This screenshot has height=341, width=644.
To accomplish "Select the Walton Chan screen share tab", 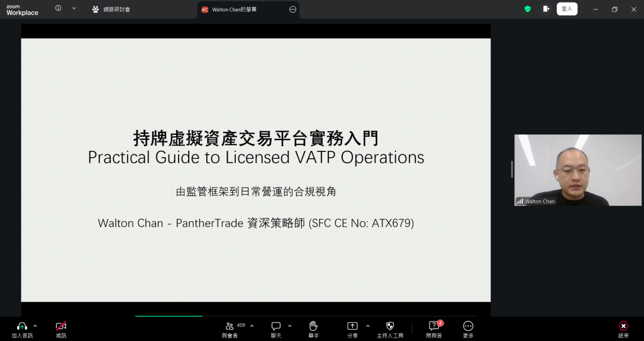I will 234,9.
